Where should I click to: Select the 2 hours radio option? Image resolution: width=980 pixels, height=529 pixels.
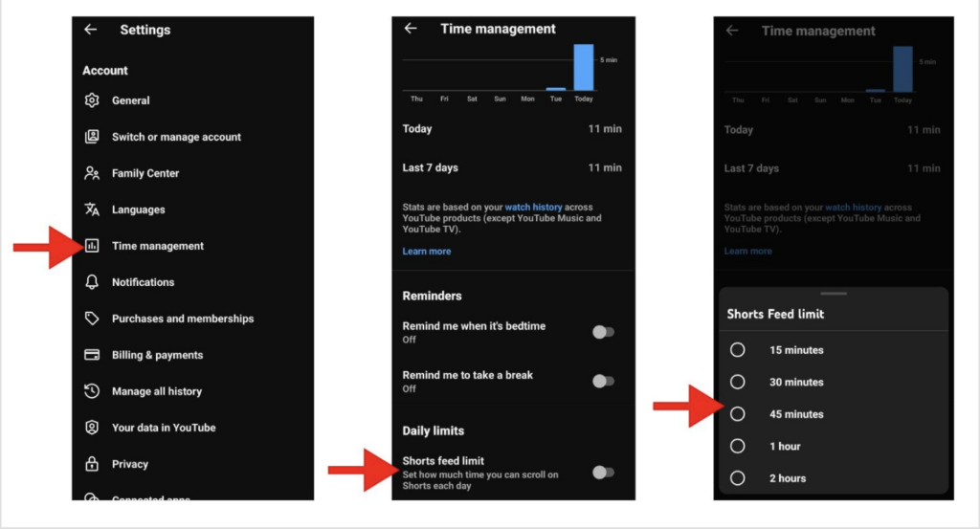738,478
